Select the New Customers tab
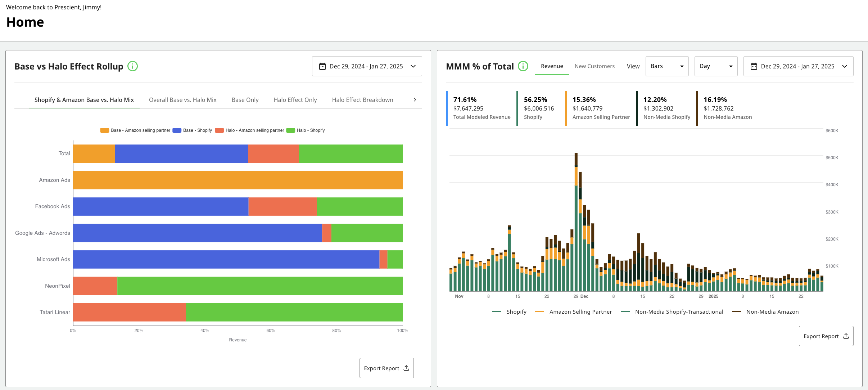The width and height of the screenshot is (868, 390). (x=595, y=66)
